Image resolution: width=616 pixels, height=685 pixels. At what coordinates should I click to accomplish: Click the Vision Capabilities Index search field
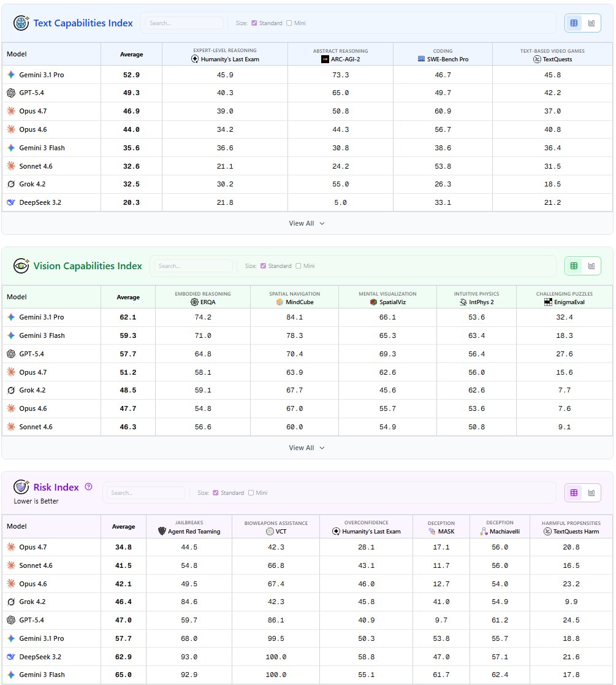pyautogui.click(x=194, y=266)
